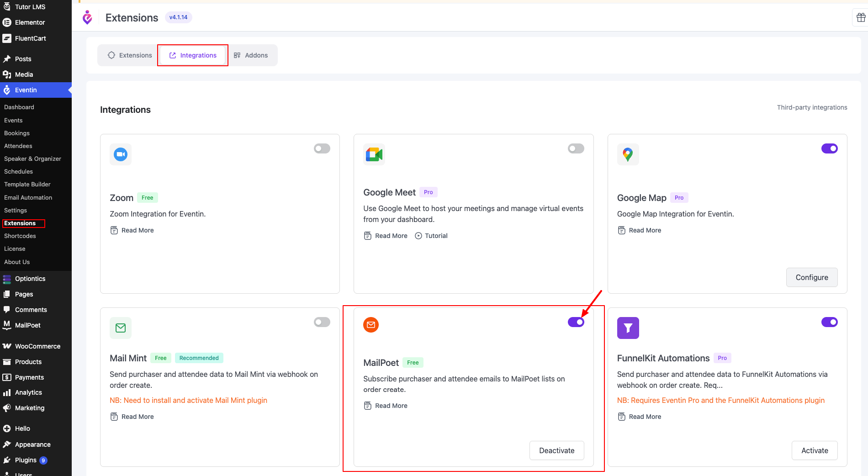
Task: Click the Zoom camera icon
Action: [x=121, y=154]
